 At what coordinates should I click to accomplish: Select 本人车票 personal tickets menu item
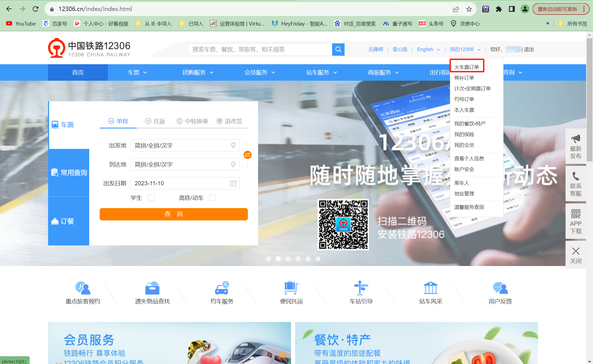pos(465,110)
